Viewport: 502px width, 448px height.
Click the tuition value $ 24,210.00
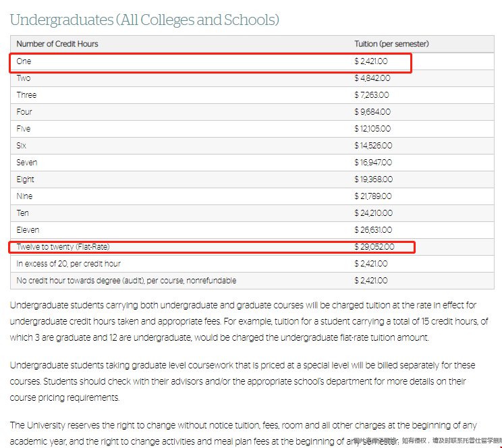[373, 213]
